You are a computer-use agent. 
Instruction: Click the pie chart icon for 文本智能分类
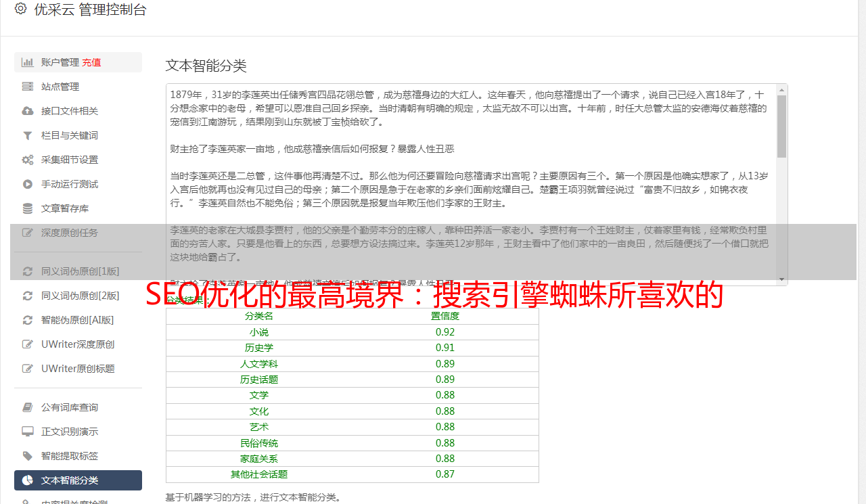click(x=28, y=480)
